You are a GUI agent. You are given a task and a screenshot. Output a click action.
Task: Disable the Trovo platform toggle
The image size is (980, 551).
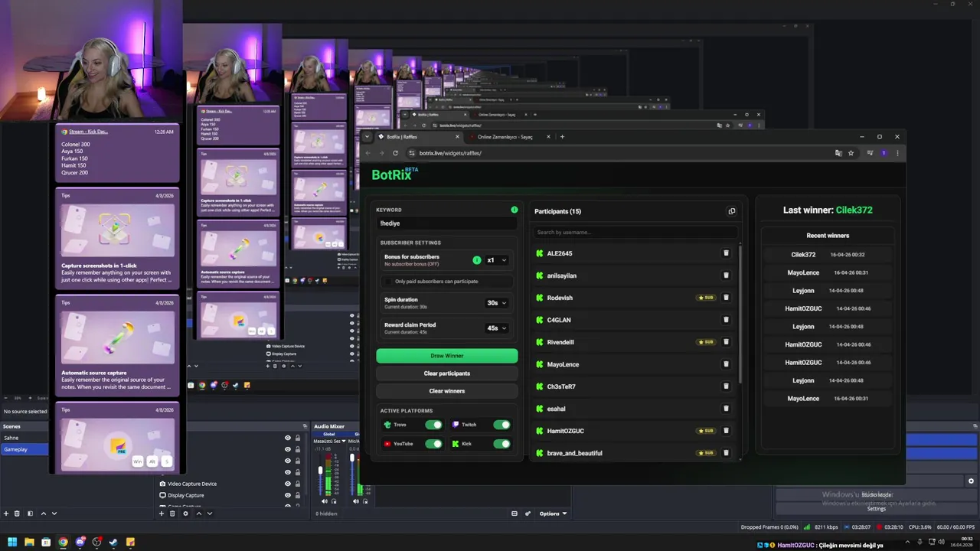pos(433,425)
